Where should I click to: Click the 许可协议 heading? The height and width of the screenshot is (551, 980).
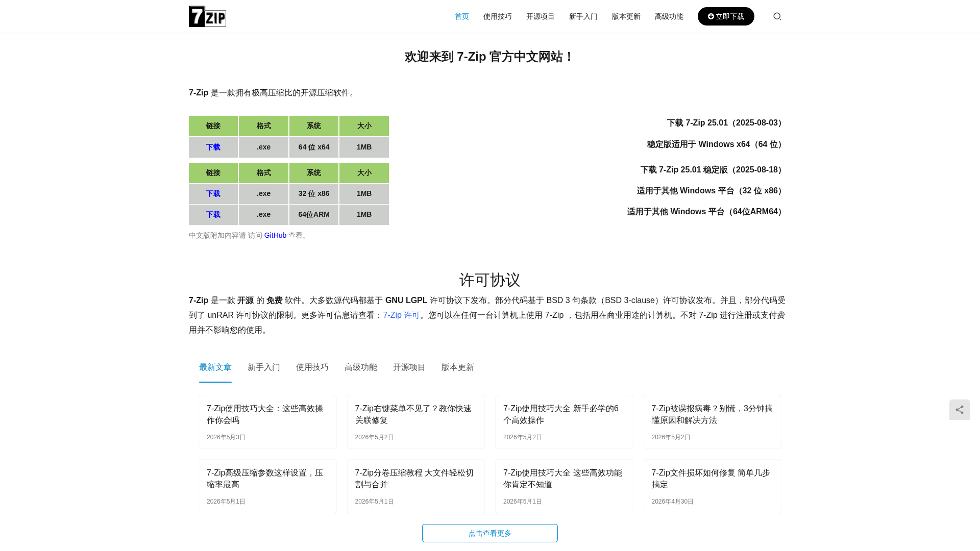[490, 280]
